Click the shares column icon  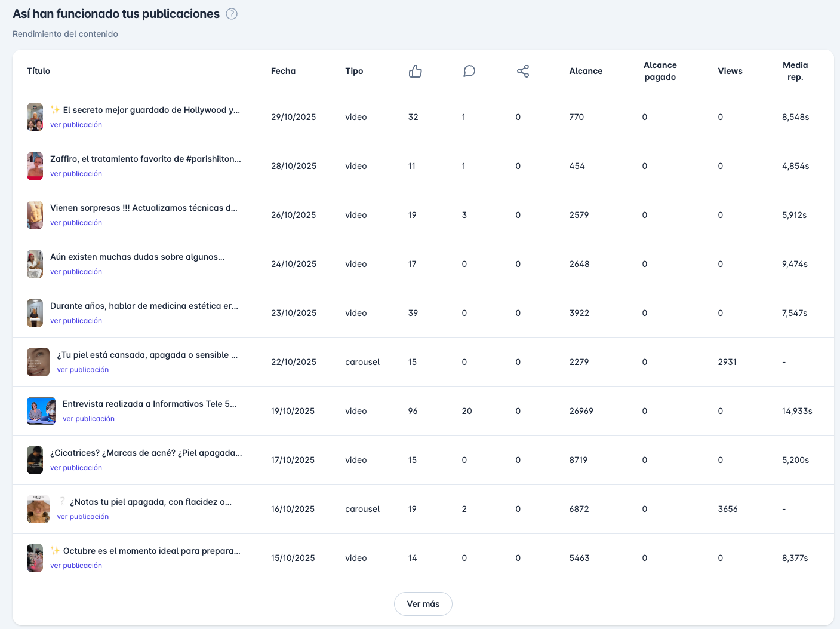click(523, 72)
